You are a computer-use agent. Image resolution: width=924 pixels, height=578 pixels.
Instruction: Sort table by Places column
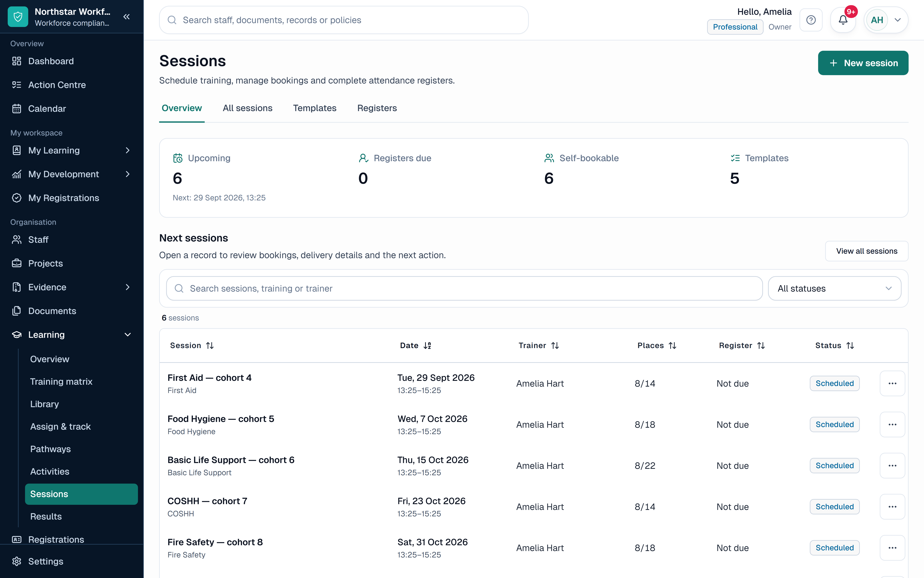point(657,346)
